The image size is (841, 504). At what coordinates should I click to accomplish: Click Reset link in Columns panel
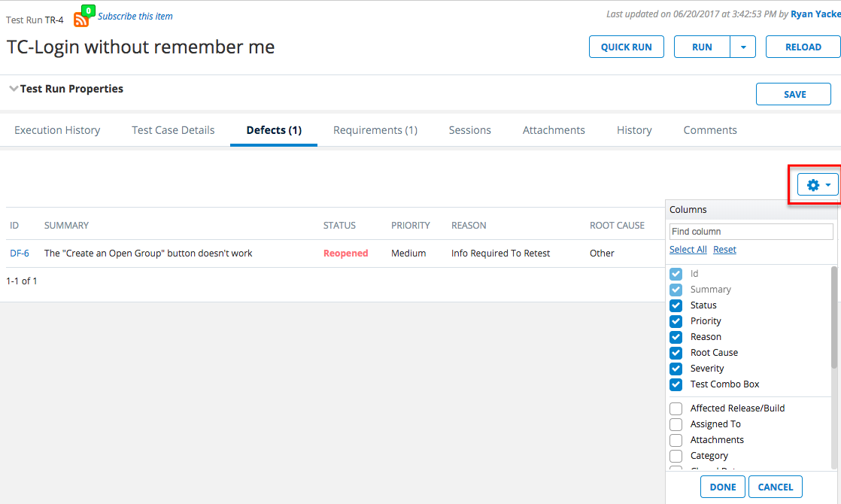click(724, 250)
